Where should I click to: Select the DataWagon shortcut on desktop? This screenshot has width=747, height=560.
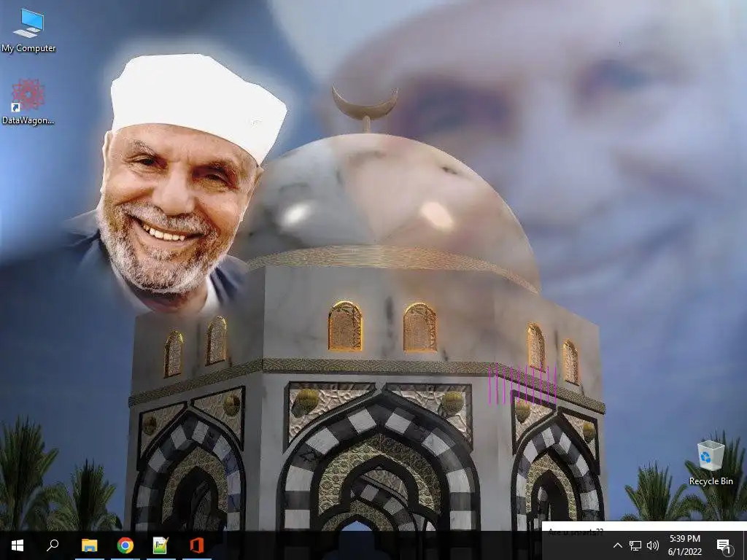coord(28,102)
